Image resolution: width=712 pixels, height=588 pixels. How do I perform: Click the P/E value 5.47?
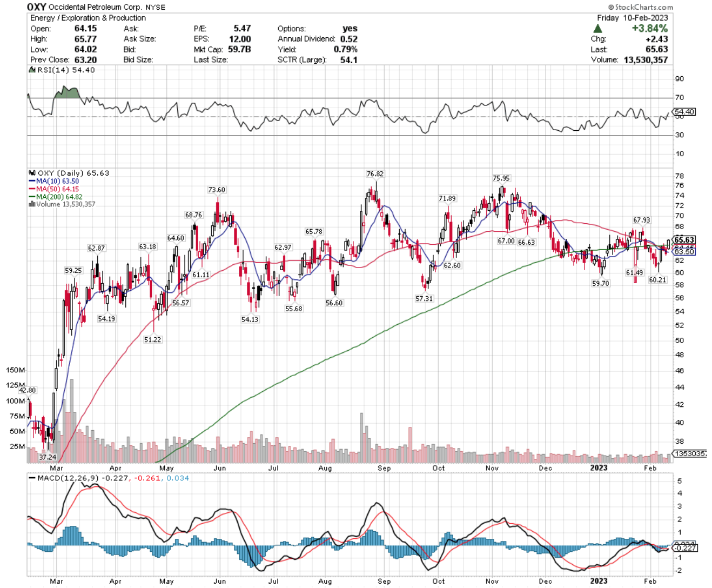242,29
